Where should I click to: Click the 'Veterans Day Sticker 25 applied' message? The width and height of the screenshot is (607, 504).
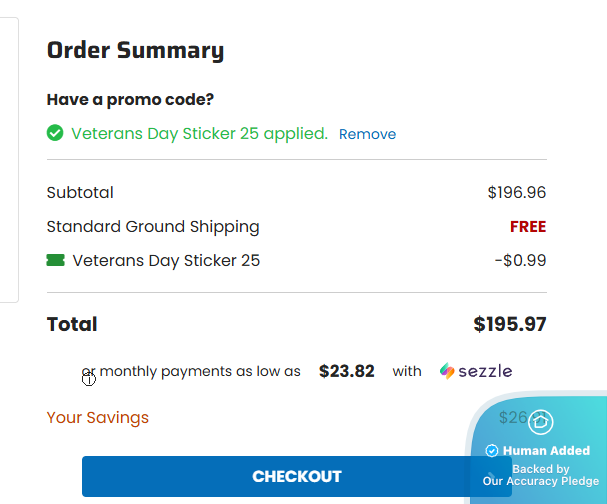click(199, 133)
